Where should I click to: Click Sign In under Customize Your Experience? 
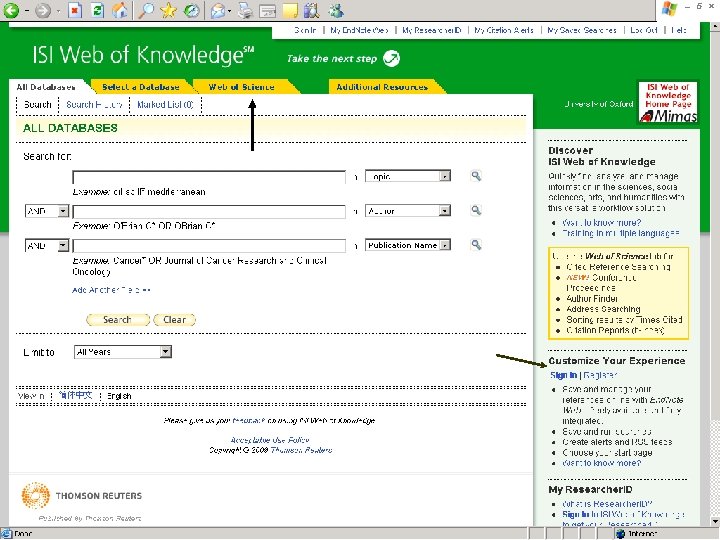[563, 375]
